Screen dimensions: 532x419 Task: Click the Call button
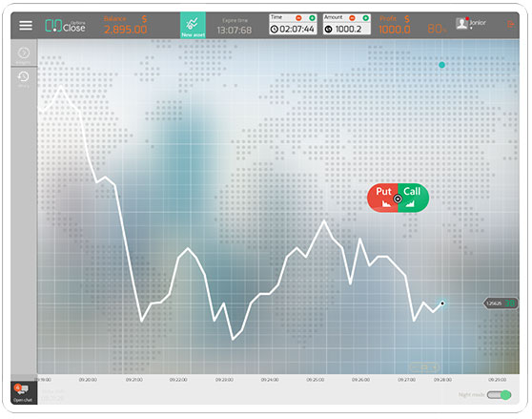pos(413,198)
